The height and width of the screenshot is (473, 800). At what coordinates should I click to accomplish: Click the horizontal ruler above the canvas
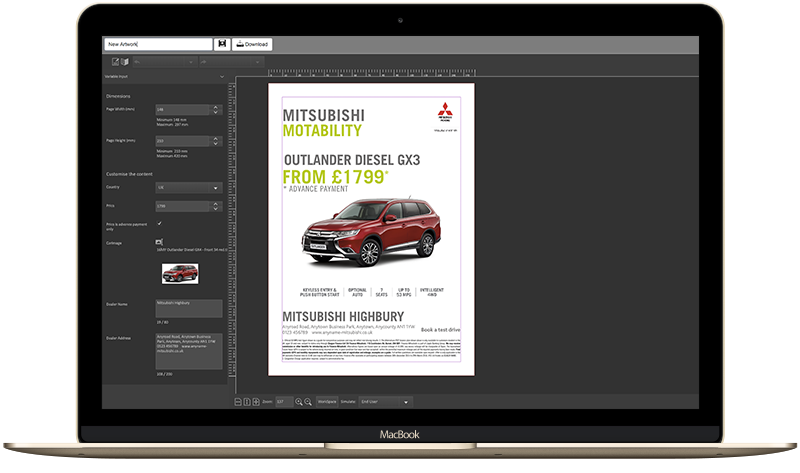click(x=372, y=73)
